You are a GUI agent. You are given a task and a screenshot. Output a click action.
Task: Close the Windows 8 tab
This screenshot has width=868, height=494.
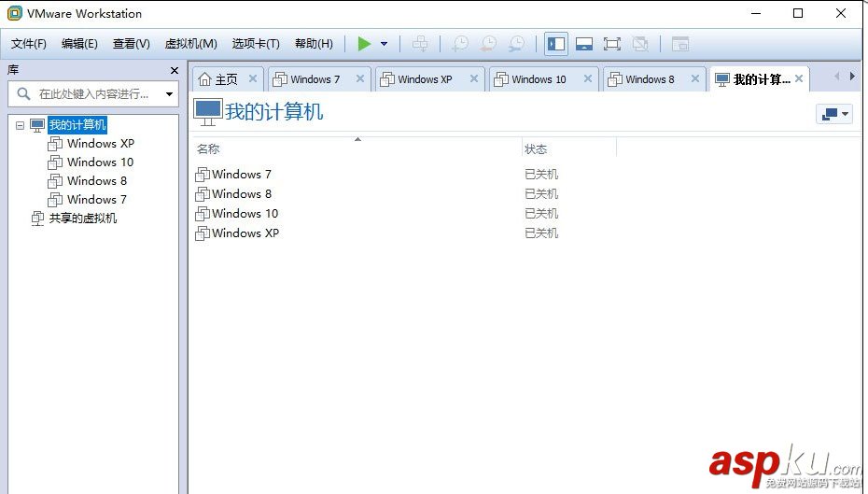coord(695,78)
